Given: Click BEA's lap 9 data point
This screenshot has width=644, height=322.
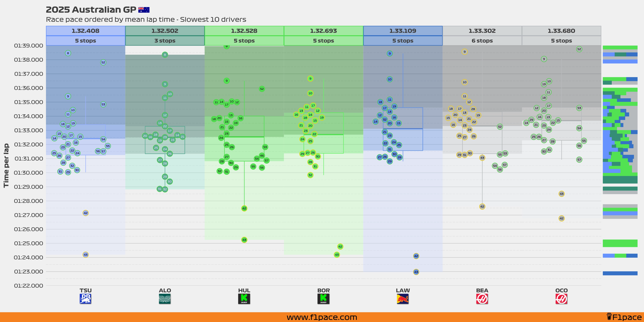Looking at the screenshot, I should (x=464, y=52).
